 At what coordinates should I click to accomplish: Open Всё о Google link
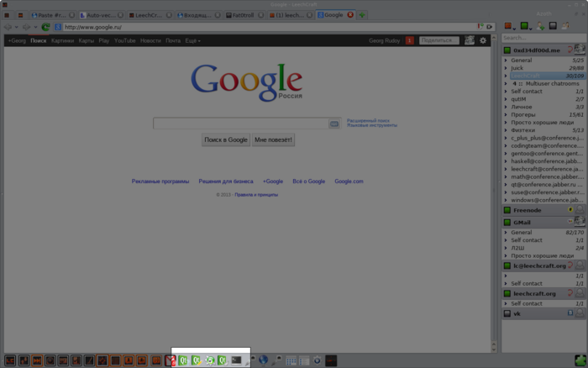click(308, 181)
